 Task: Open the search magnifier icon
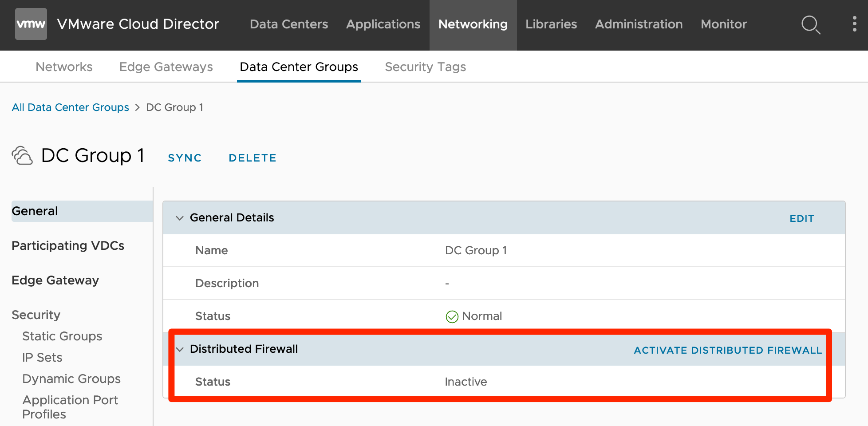(810, 24)
